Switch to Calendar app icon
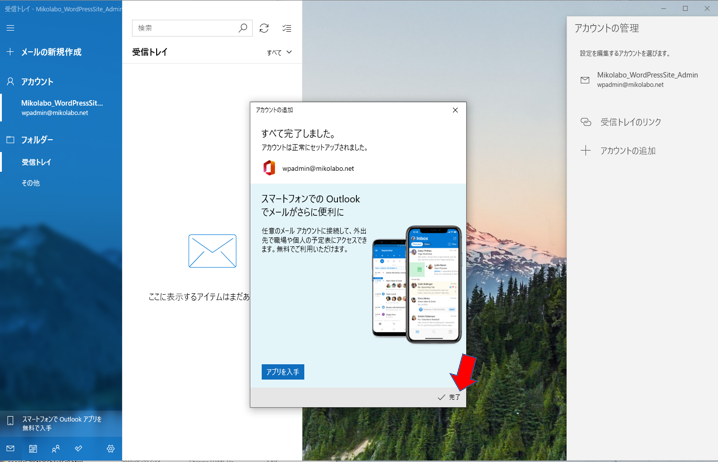Image resolution: width=720 pixels, height=463 pixels. coord(33,449)
